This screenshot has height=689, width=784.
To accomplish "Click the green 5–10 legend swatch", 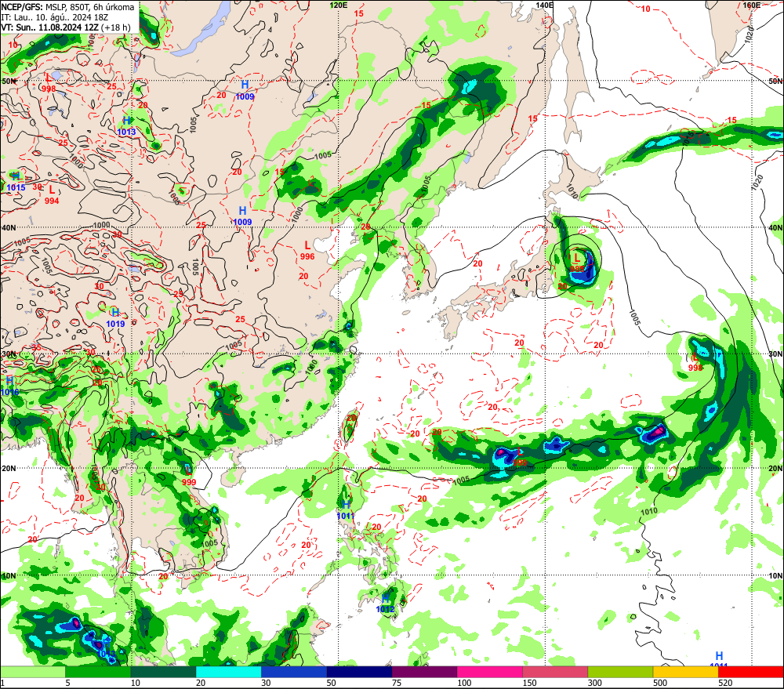I will pos(98,672).
